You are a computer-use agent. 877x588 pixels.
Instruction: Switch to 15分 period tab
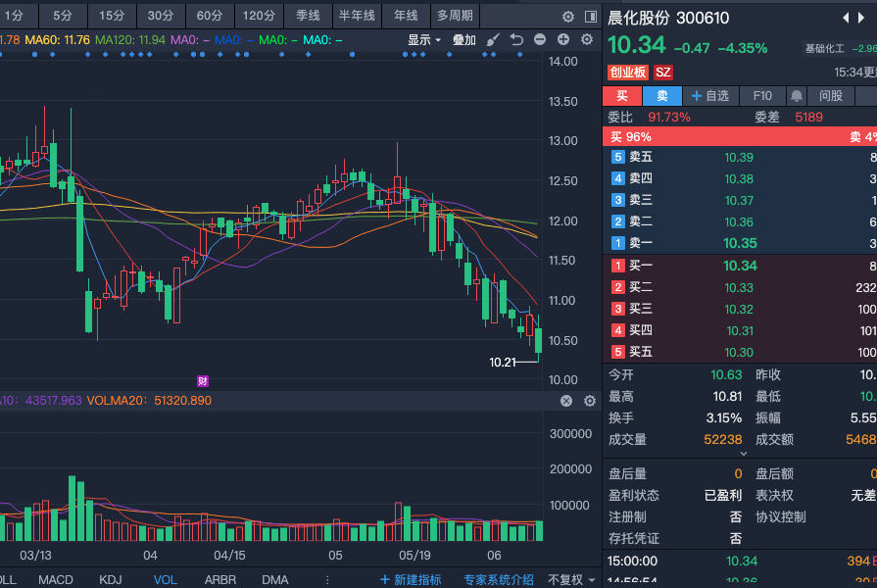pyautogui.click(x=112, y=16)
